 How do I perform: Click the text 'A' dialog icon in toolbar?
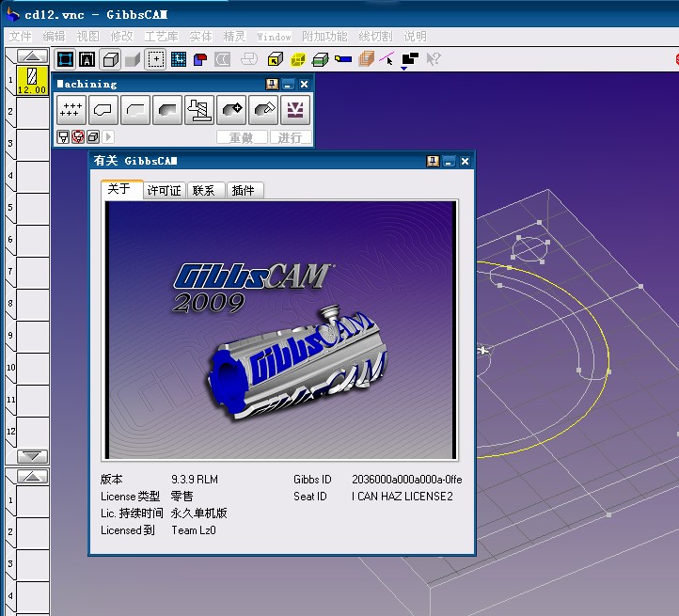click(x=87, y=59)
